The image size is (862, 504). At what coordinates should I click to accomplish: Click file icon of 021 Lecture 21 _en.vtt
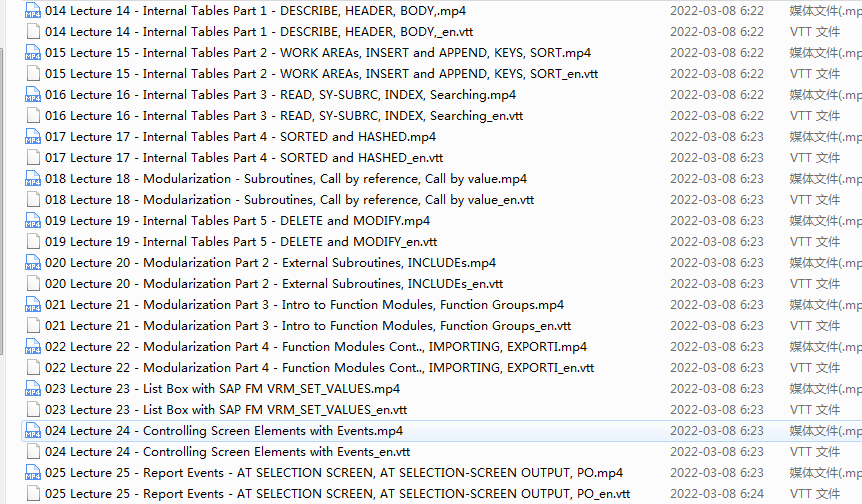[33, 325]
